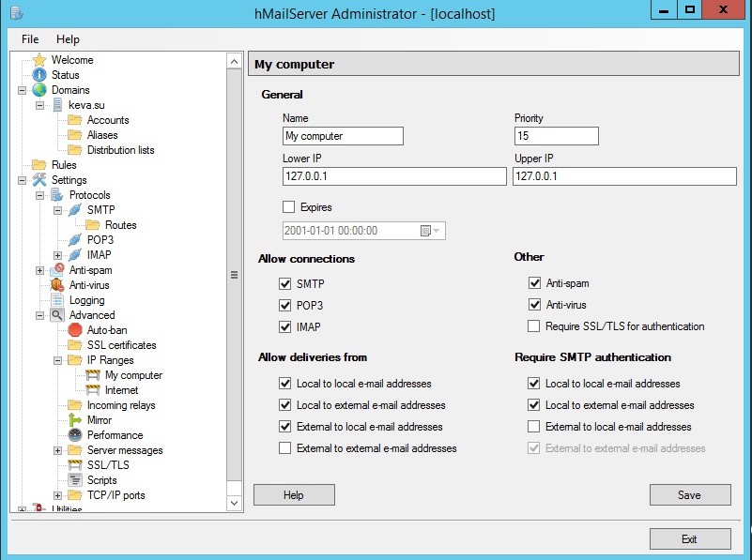Disable the Anti-spam checkbox under Other
The image size is (752, 560).
point(534,282)
